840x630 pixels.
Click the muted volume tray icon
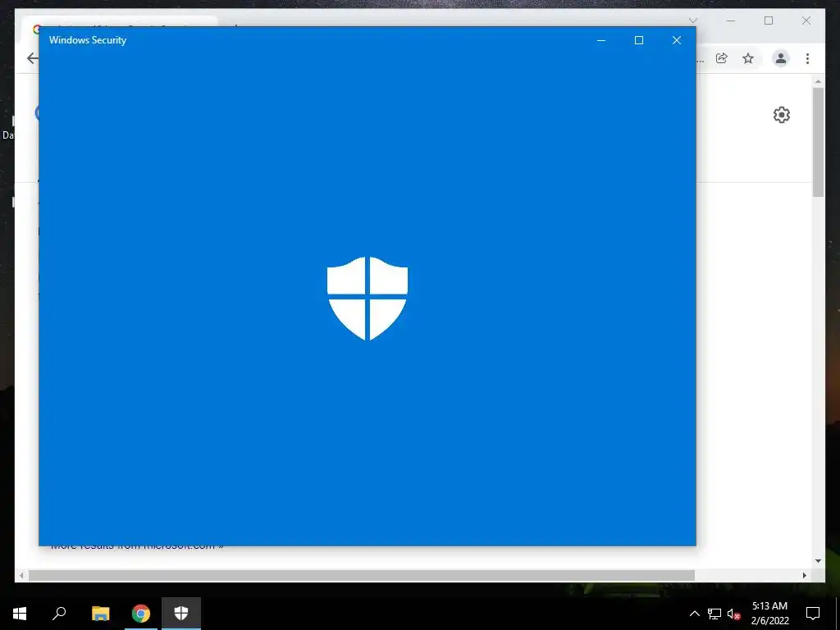733,614
